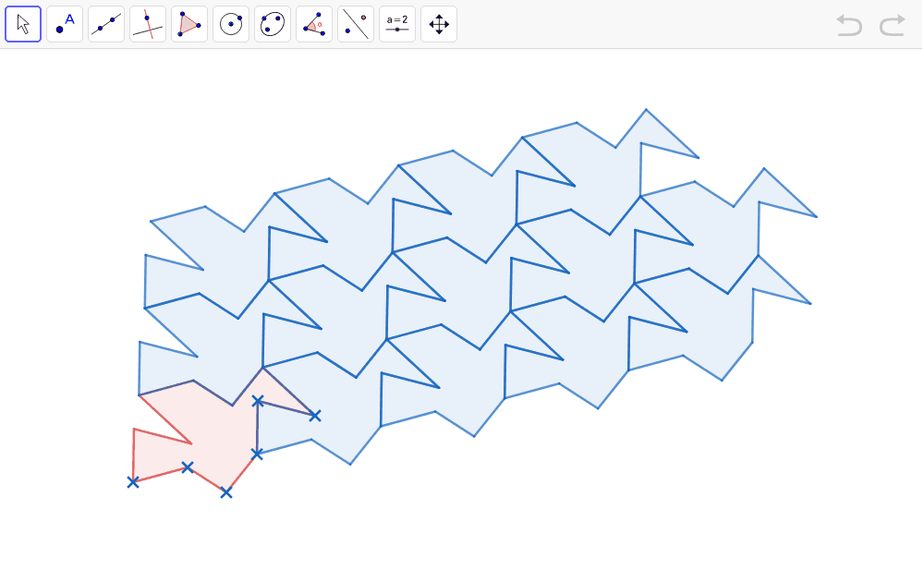Undo the last construction step

pyautogui.click(x=848, y=26)
